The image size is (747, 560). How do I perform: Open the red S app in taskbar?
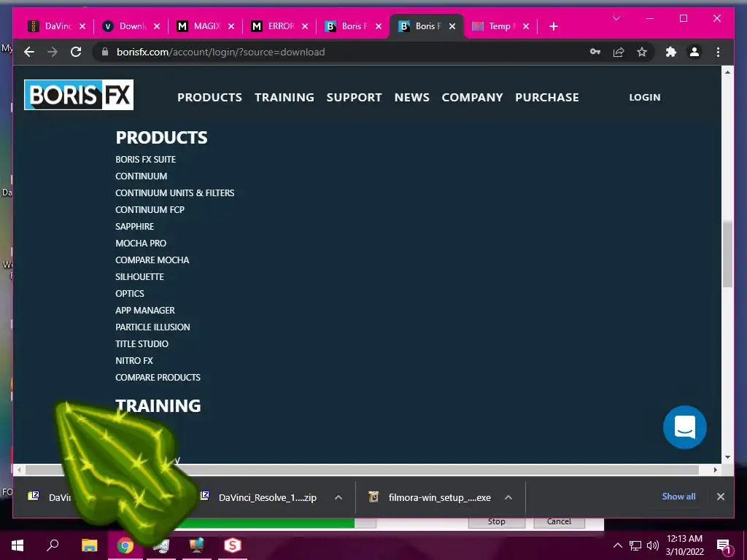pos(233,545)
